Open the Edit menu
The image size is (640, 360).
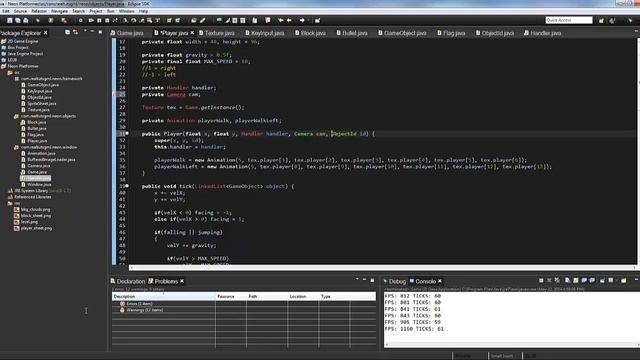coord(6,11)
